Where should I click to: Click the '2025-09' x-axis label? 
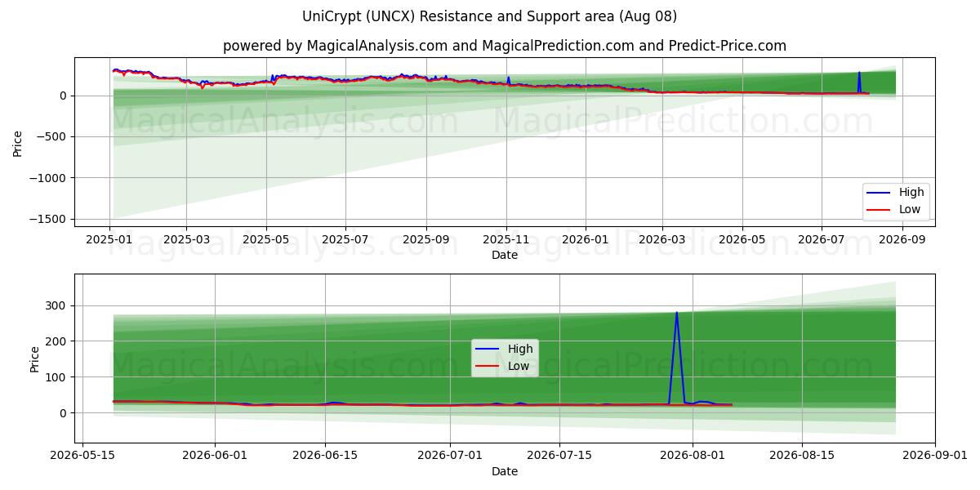pos(425,241)
